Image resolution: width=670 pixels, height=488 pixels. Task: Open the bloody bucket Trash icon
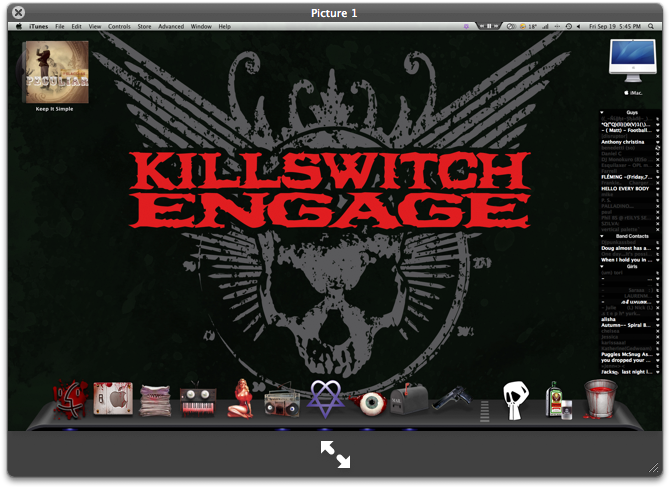(600, 399)
